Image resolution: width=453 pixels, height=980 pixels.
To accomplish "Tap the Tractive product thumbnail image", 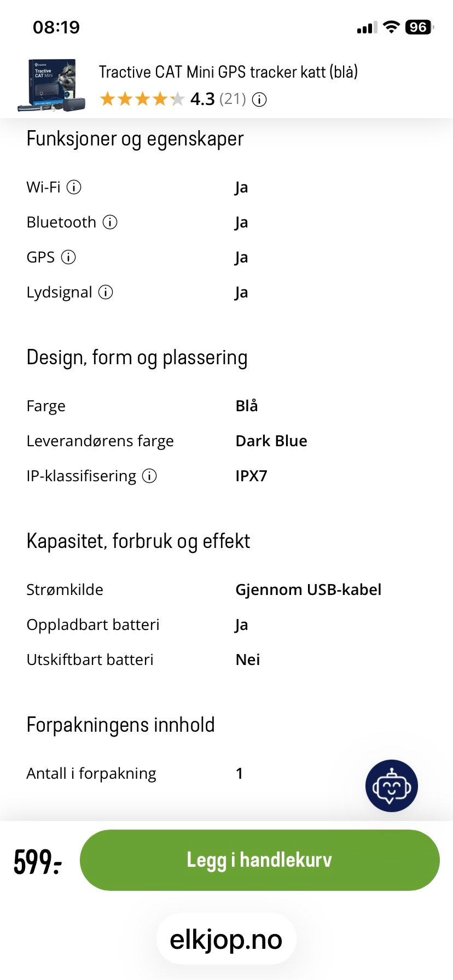I will (53, 86).
